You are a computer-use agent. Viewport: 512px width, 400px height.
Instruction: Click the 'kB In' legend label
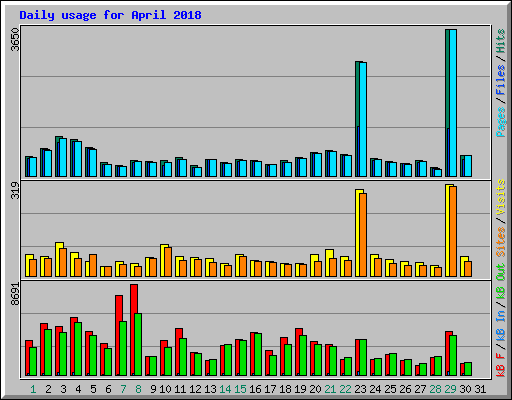[501, 327]
